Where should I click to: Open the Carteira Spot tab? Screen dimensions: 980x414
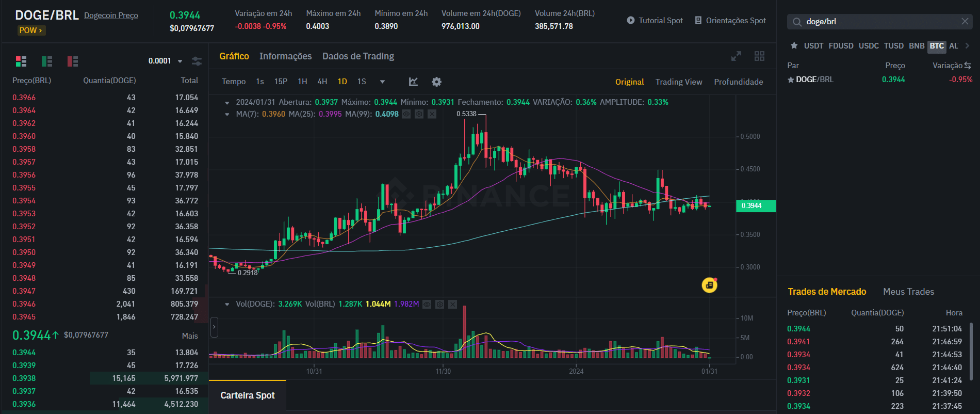(248, 395)
